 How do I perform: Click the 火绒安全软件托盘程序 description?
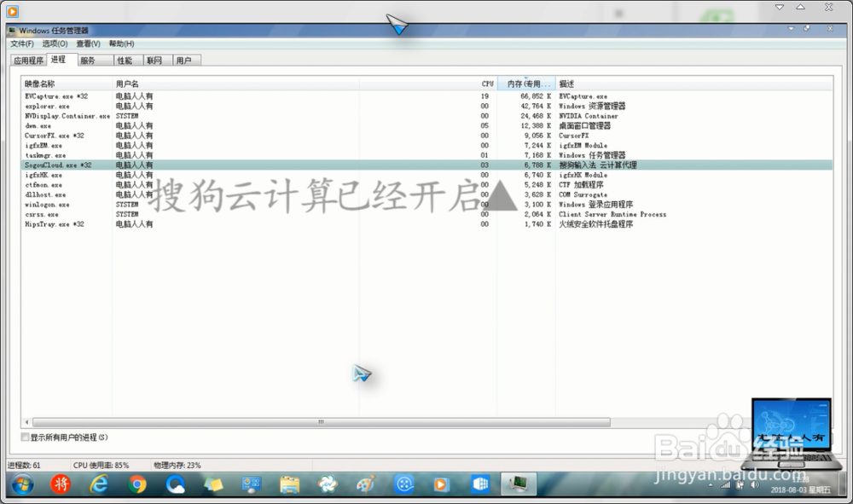pos(595,224)
